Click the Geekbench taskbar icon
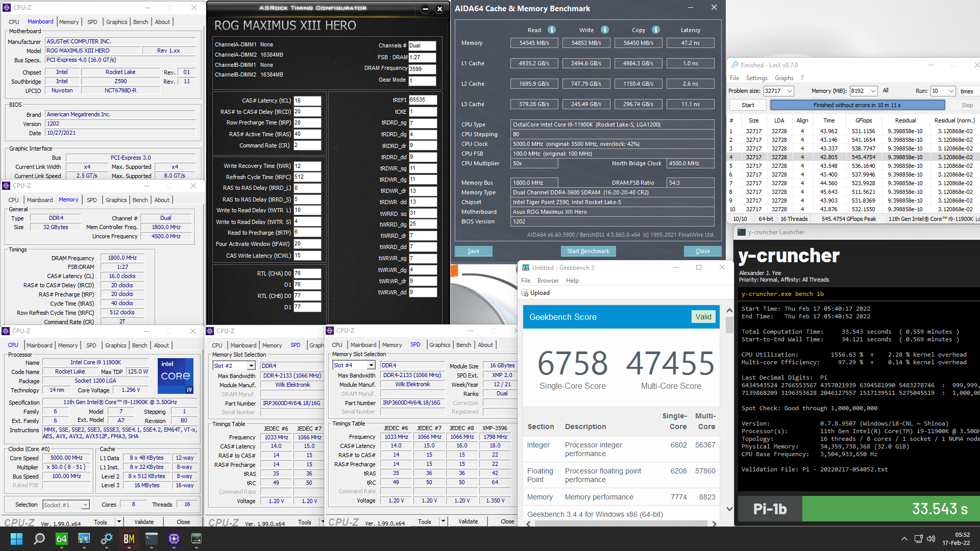Image resolution: width=980 pixels, height=551 pixels. point(84,539)
